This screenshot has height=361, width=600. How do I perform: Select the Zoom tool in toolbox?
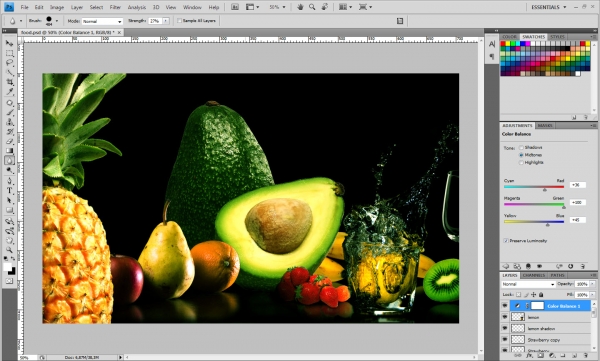[9, 250]
